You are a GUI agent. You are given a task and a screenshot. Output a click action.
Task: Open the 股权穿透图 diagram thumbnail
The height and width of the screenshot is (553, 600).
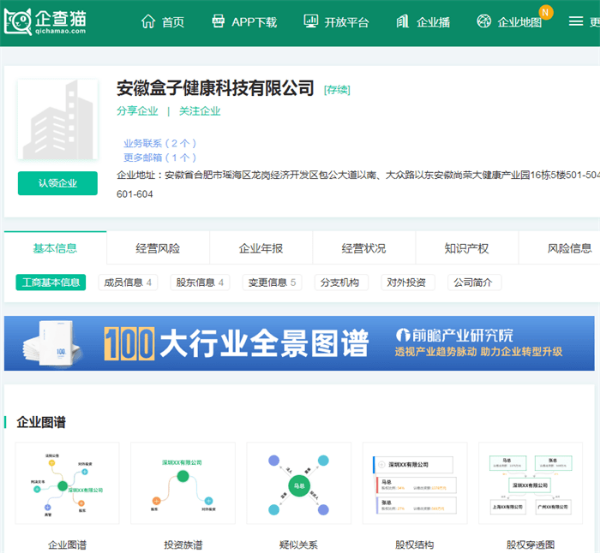click(x=530, y=483)
